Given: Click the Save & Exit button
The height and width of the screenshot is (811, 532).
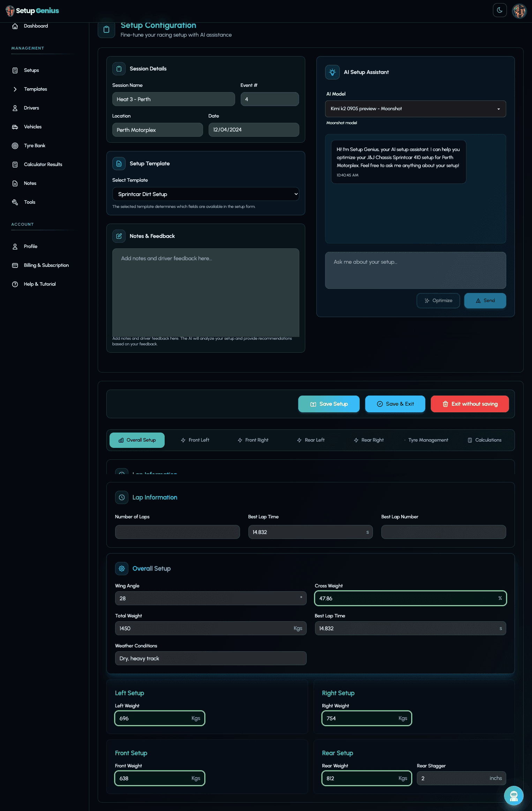Looking at the screenshot, I should pos(395,404).
